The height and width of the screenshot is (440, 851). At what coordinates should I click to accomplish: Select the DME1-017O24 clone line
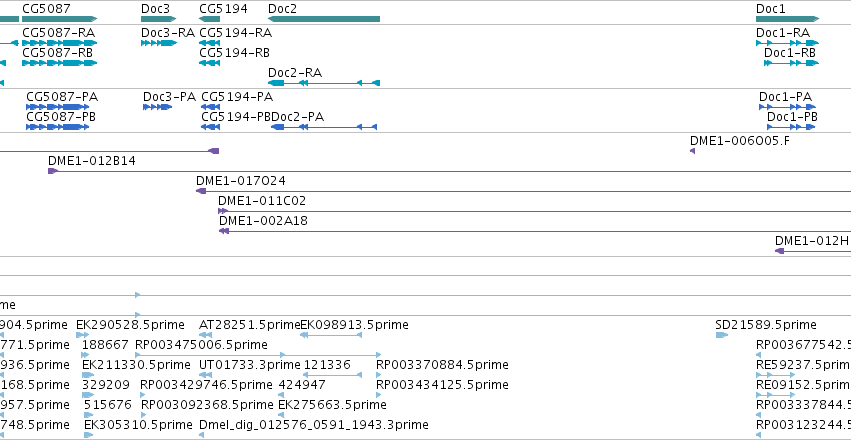tap(523, 191)
